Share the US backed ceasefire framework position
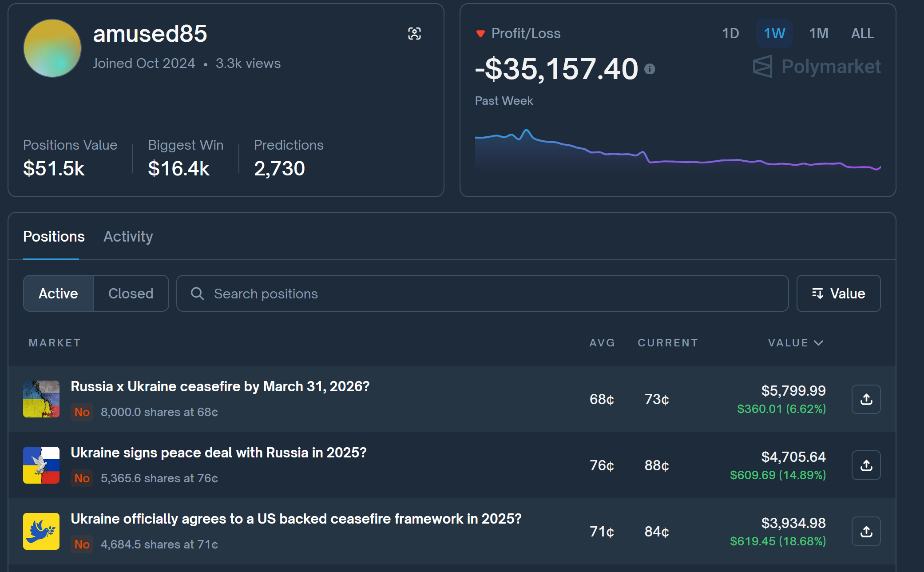Viewport: 924px width, 572px height. tap(866, 532)
